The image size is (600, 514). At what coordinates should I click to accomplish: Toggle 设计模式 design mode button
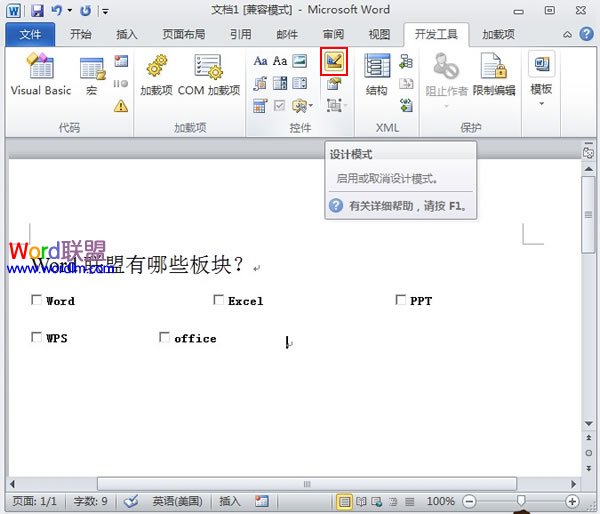click(x=334, y=61)
